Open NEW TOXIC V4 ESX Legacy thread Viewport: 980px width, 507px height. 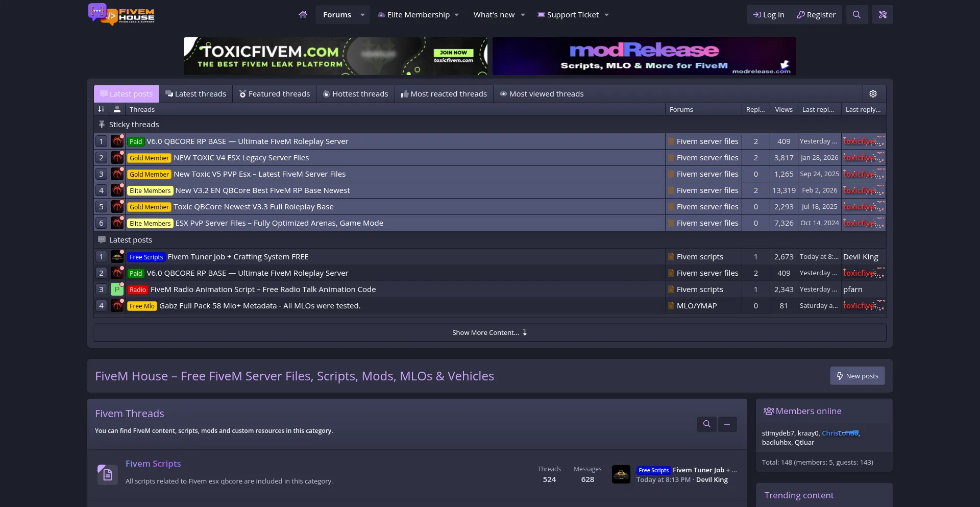click(241, 158)
